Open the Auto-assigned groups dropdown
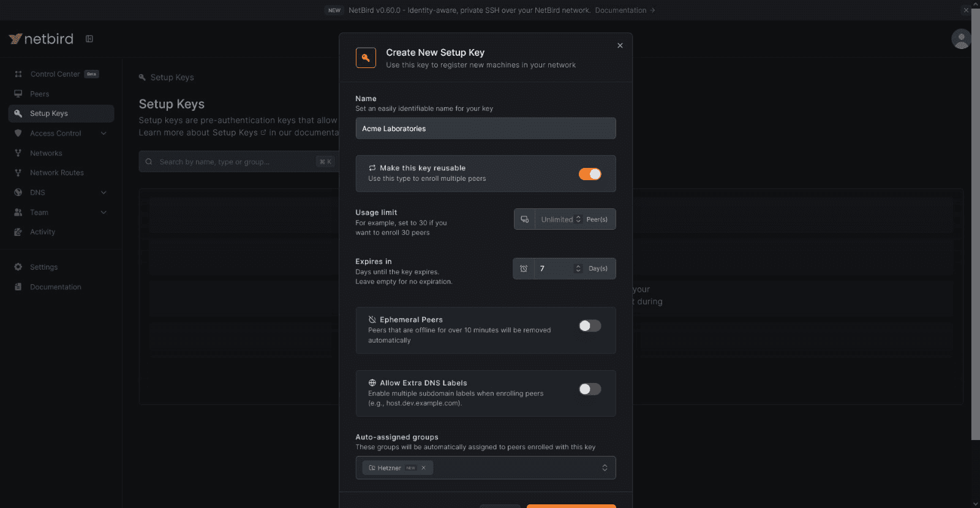Screen dimensions: 980x508 coord(604,468)
